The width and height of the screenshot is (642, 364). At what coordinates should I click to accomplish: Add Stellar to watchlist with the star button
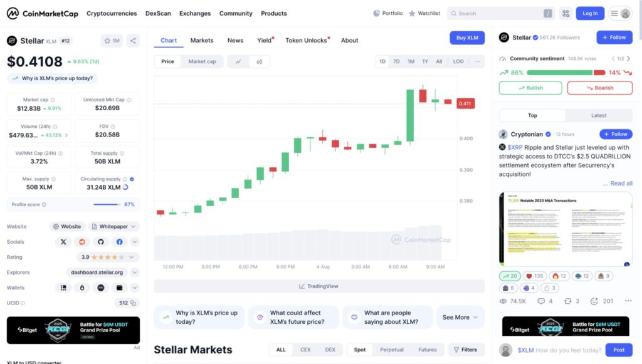[112, 41]
